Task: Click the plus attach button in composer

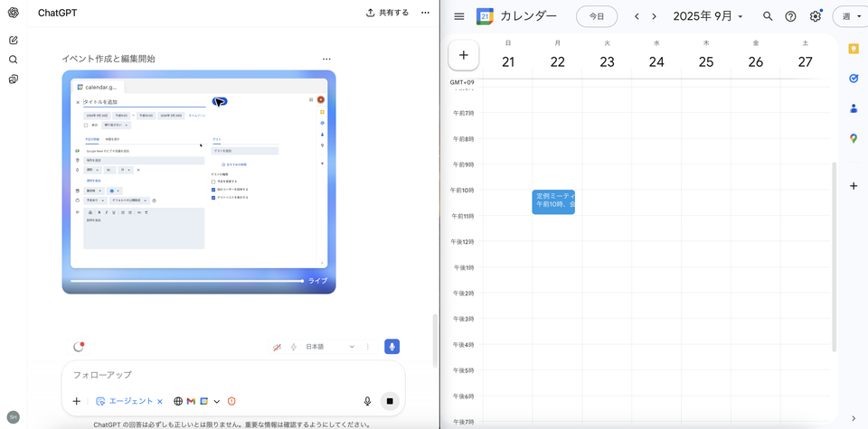Action: pos(76,401)
